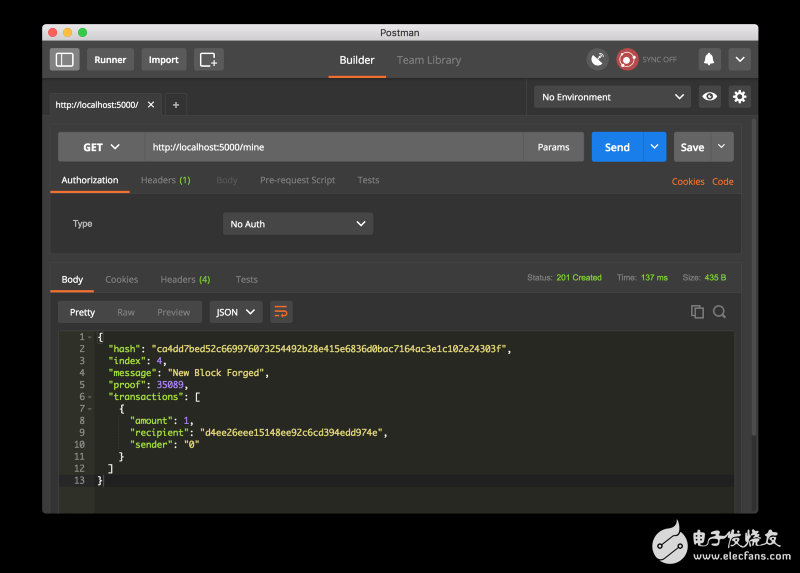Click the SYNC OFF label
Image resolution: width=800 pixels, height=573 pixels.
tap(659, 60)
